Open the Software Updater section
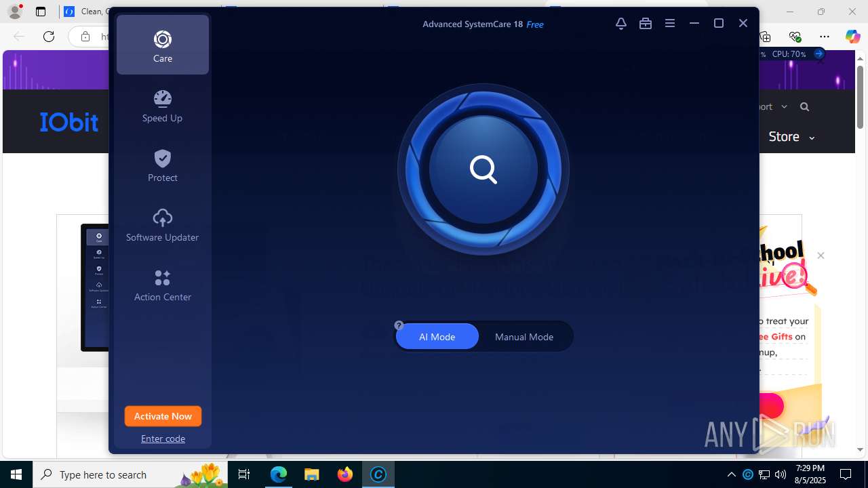The height and width of the screenshot is (488, 868). click(x=163, y=225)
